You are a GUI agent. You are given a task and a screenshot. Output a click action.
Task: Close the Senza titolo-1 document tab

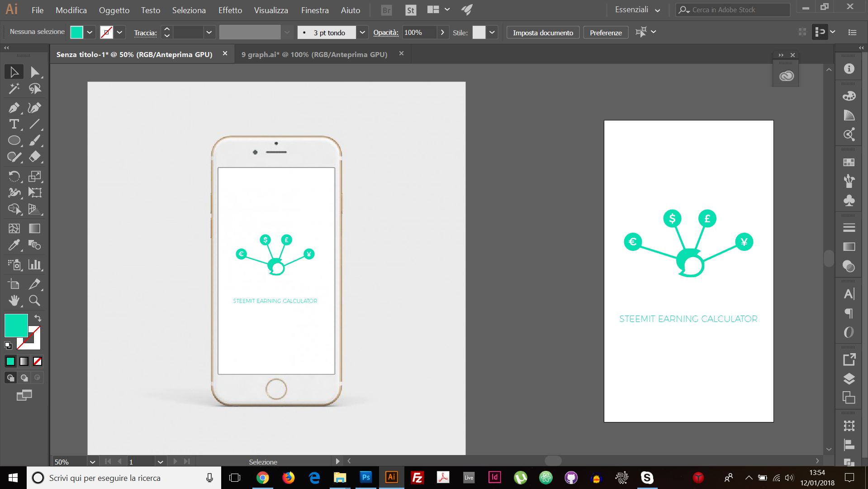click(225, 53)
